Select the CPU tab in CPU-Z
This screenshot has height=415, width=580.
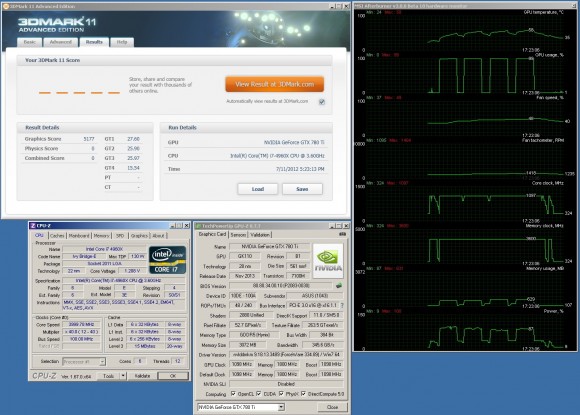[39, 235]
